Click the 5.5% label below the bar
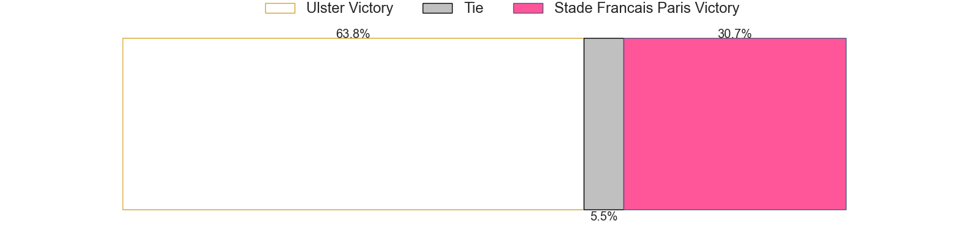The width and height of the screenshot is (980, 245). pyautogui.click(x=603, y=217)
